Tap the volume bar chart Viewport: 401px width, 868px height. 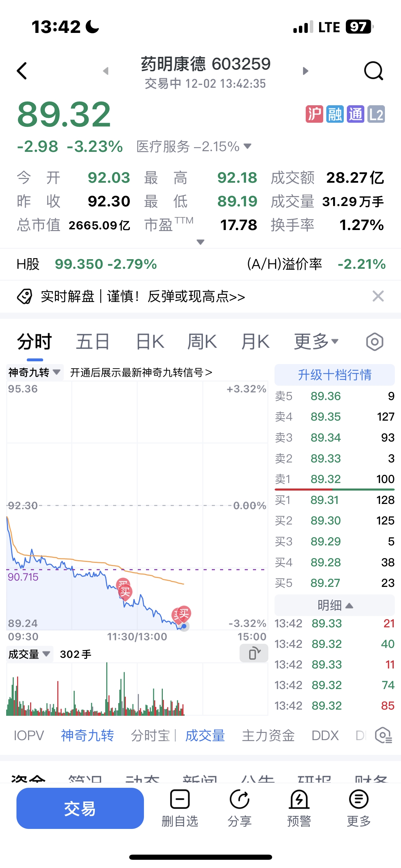(x=137, y=689)
